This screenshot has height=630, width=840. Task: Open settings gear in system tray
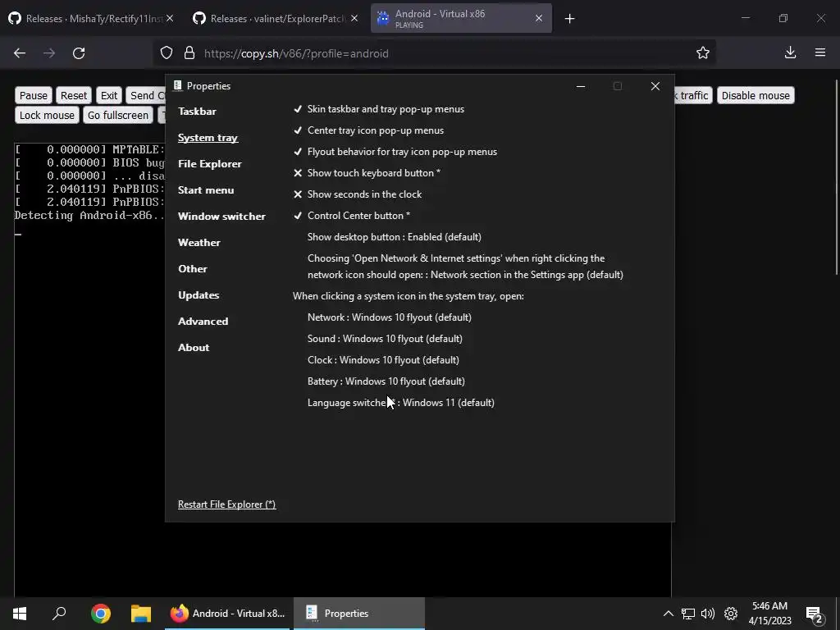(731, 614)
